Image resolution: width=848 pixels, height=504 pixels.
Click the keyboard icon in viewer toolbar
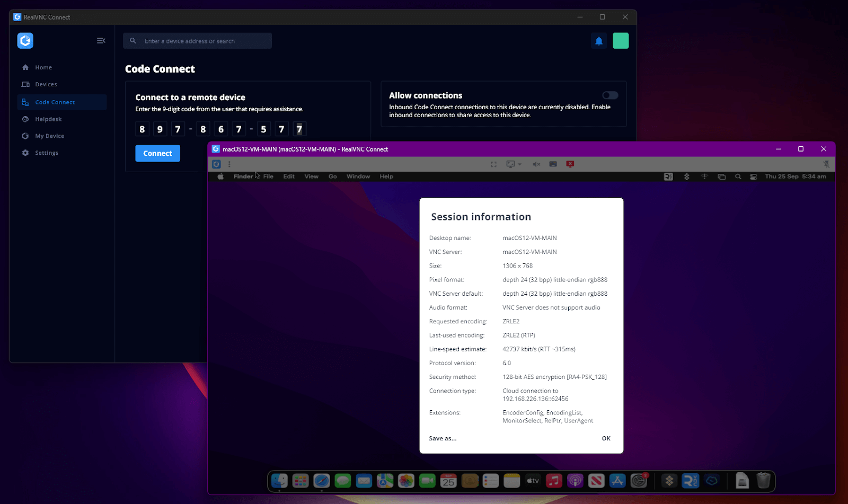click(553, 164)
